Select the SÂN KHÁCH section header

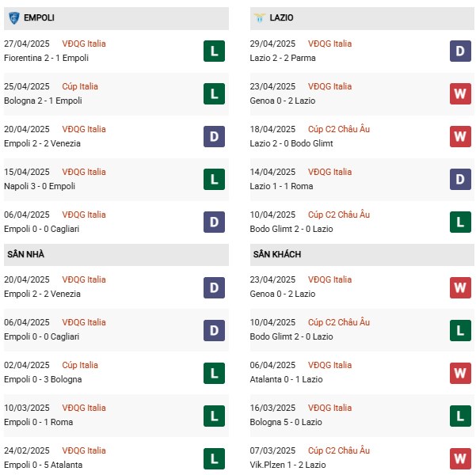tap(277, 254)
